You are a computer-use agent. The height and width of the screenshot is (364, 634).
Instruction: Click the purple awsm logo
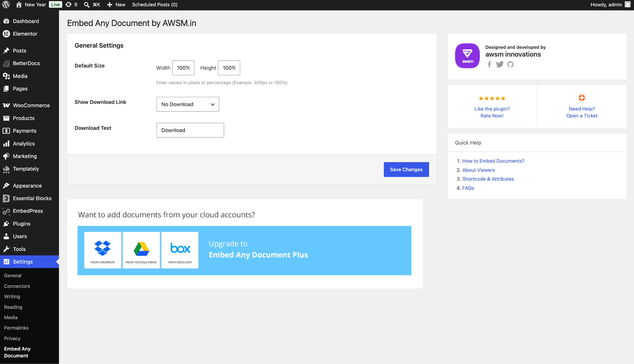tap(467, 56)
